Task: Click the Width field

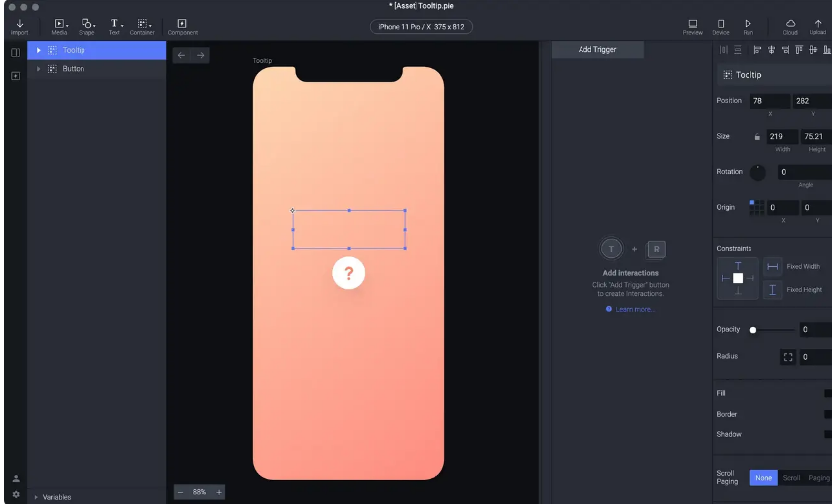Action: (782, 137)
